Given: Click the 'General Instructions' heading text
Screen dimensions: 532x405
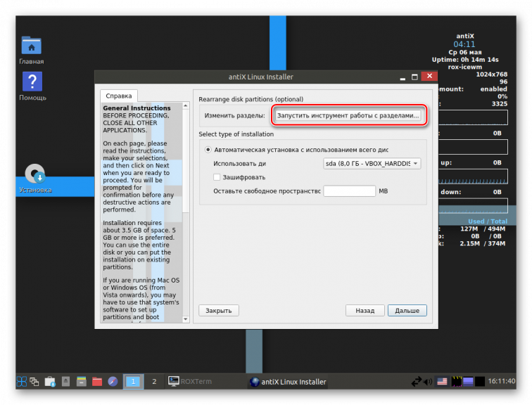Looking at the screenshot, I should click(x=137, y=108).
